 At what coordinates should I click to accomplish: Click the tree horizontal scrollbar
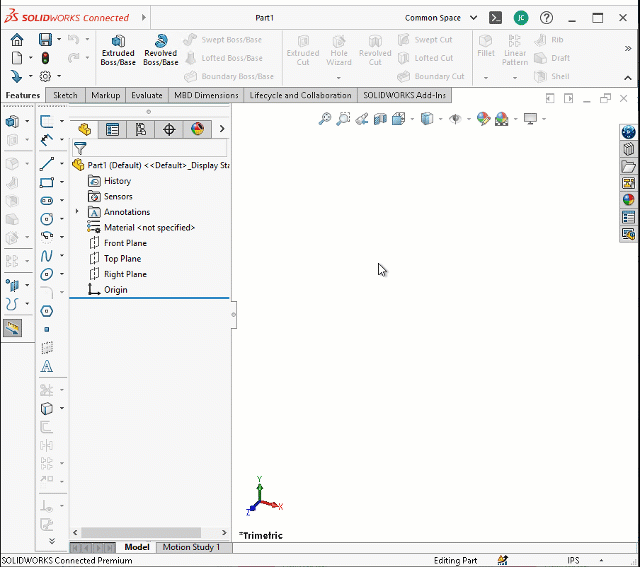(x=140, y=532)
